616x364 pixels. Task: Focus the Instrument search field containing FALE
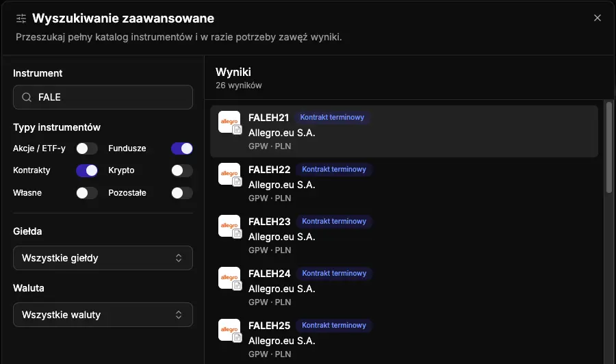[103, 97]
